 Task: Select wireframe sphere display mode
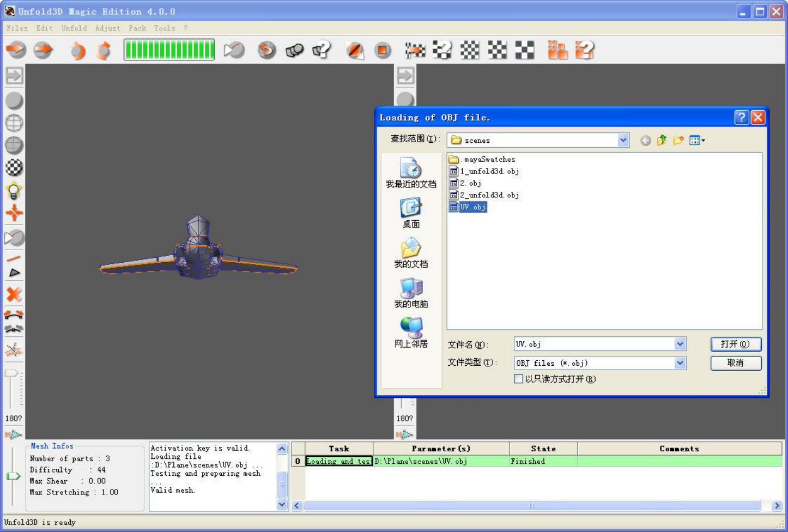pos(14,123)
